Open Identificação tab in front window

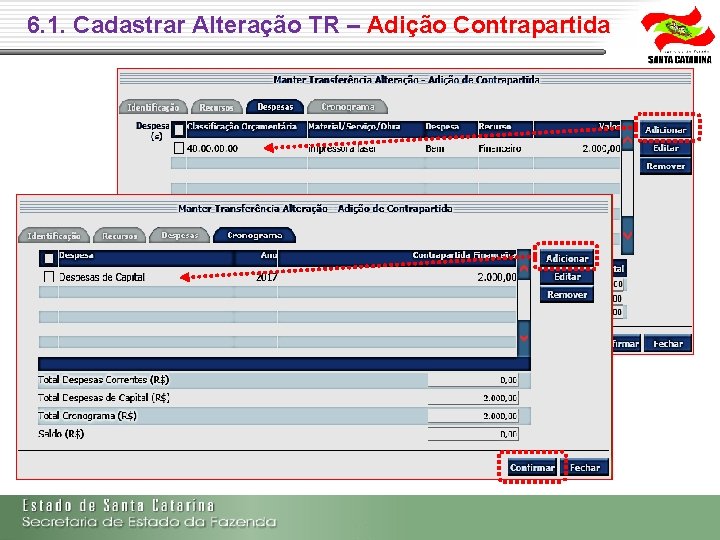click(54, 236)
